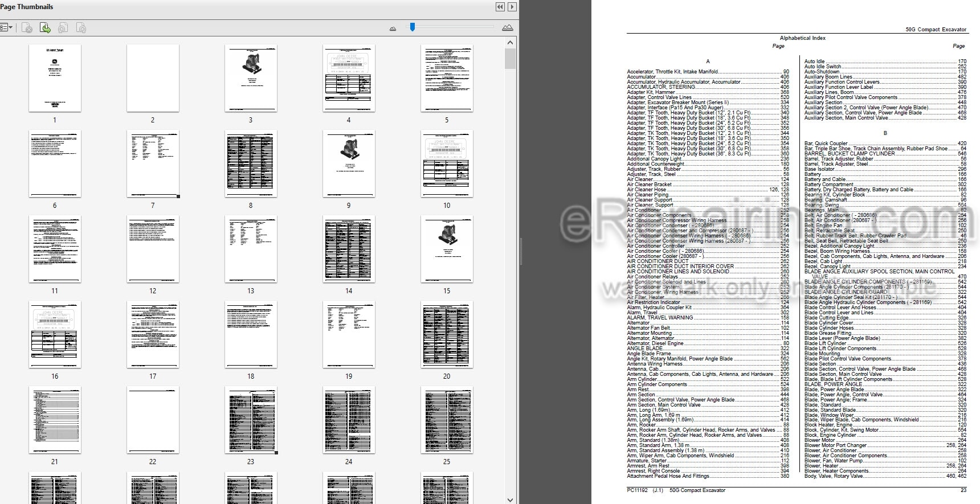Click the 'Alphabetical Index' heading in document

coord(802,38)
